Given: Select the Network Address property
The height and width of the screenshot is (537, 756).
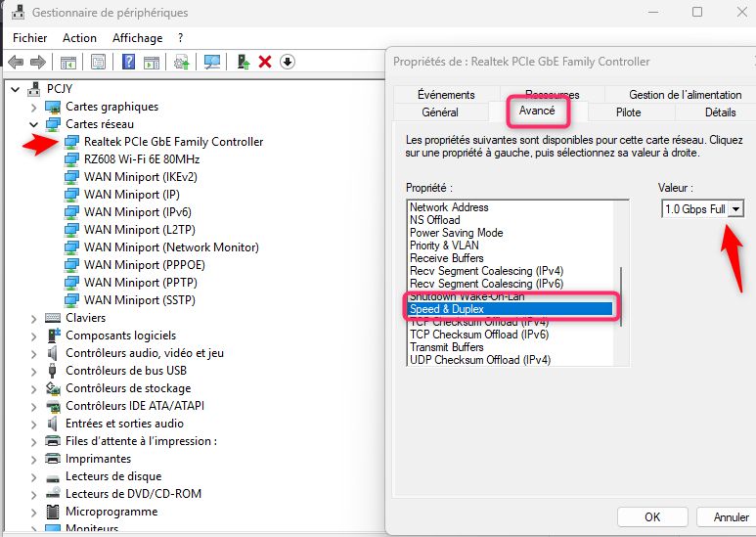Looking at the screenshot, I should pos(449,207).
